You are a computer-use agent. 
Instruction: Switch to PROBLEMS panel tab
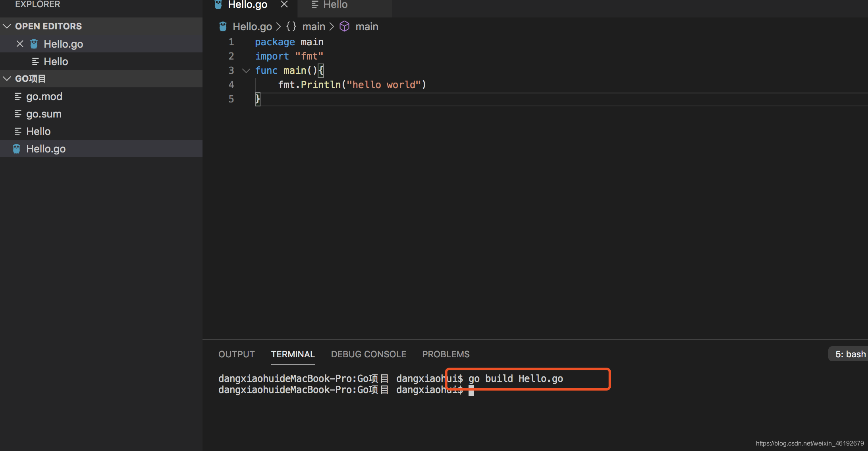446,354
